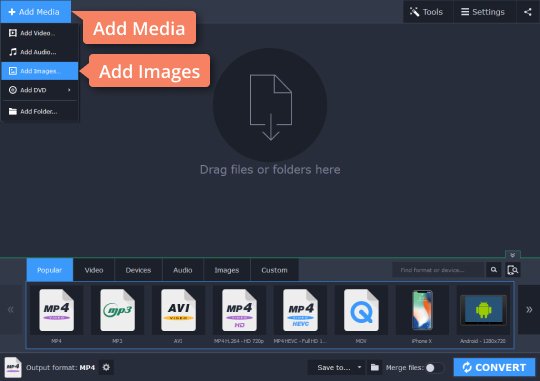Image resolution: width=540 pixels, height=381 pixels.
Task: Open the Save to dropdown arrow
Action: tap(359, 368)
